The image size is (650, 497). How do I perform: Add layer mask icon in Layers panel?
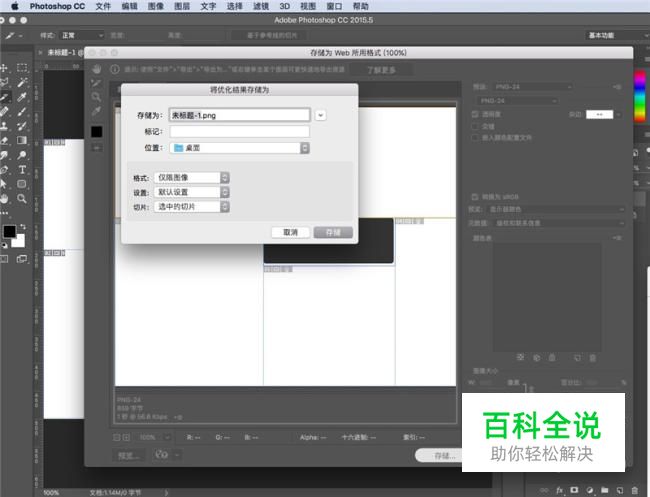575,490
